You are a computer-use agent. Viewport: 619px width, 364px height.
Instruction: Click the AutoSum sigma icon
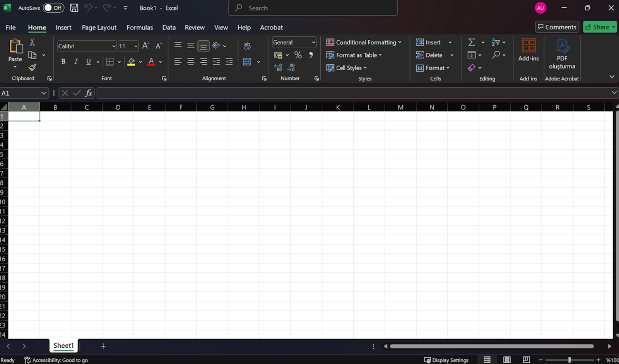(472, 42)
